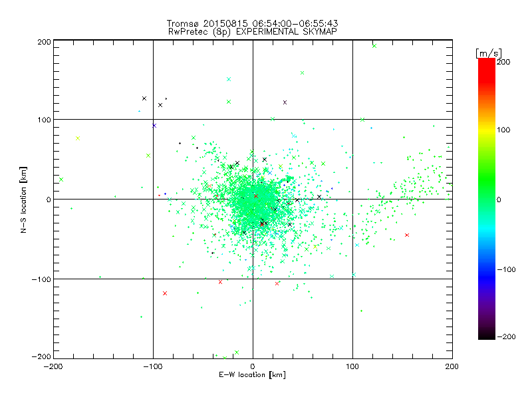The height and width of the screenshot is (399, 532).
Task: Select the yellow-green X marker in far upper-left
Action: tap(78, 138)
